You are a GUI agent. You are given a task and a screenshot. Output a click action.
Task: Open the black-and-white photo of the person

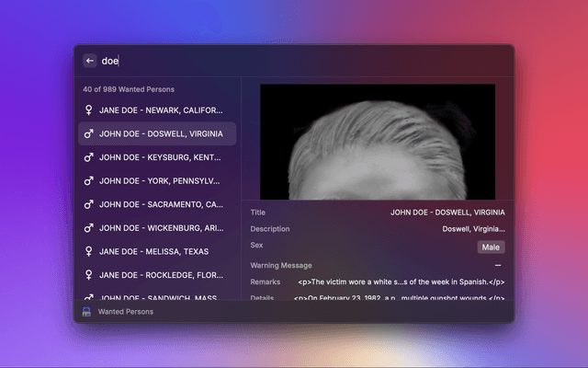(x=378, y=142)
